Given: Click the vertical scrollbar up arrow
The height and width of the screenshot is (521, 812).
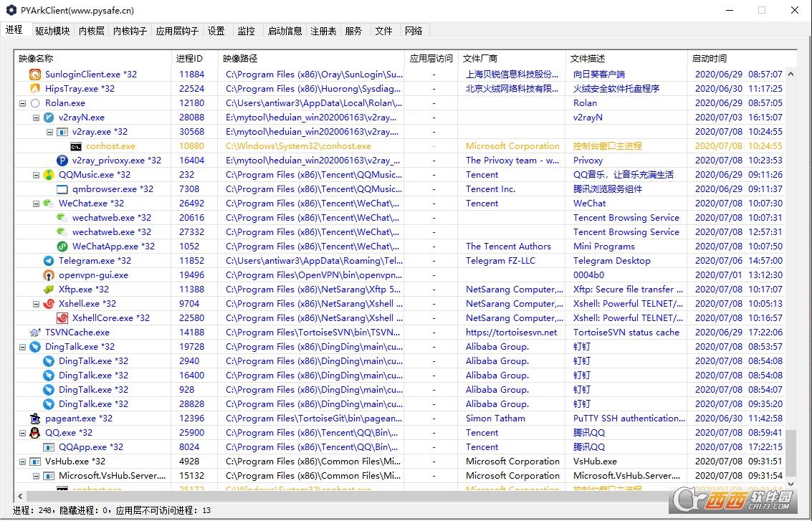Looking at the screenshot, I should pos(790,74).
